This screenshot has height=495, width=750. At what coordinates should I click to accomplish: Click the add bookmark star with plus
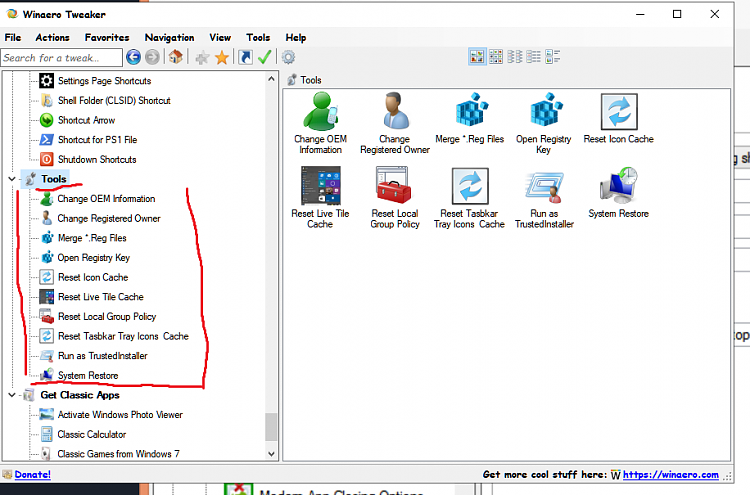(x=202, y=57)
